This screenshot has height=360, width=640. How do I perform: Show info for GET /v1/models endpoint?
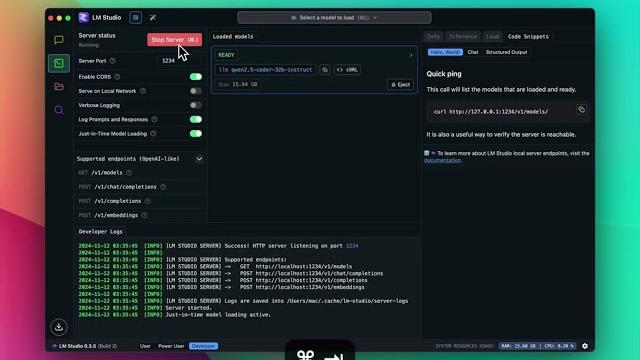(x=129, y=173)
